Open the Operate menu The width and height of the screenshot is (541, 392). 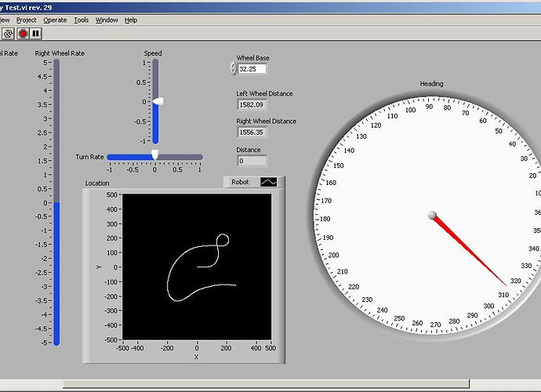pyautogui.click(x=55, y=20)
